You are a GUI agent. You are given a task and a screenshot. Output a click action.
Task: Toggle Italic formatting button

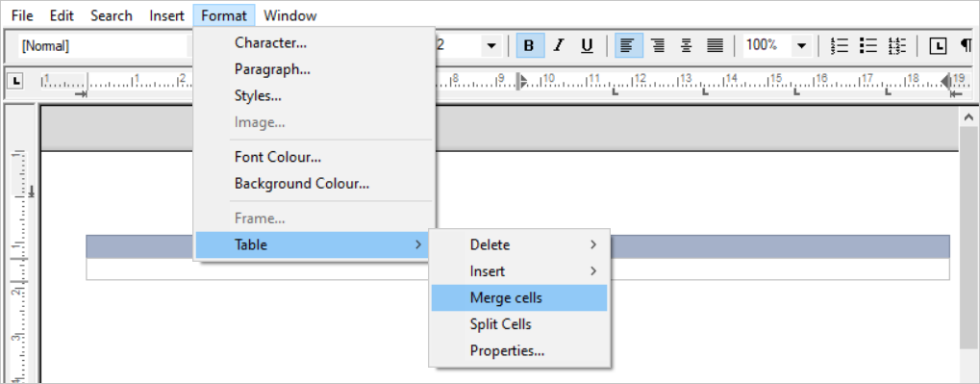coord(559,45)
